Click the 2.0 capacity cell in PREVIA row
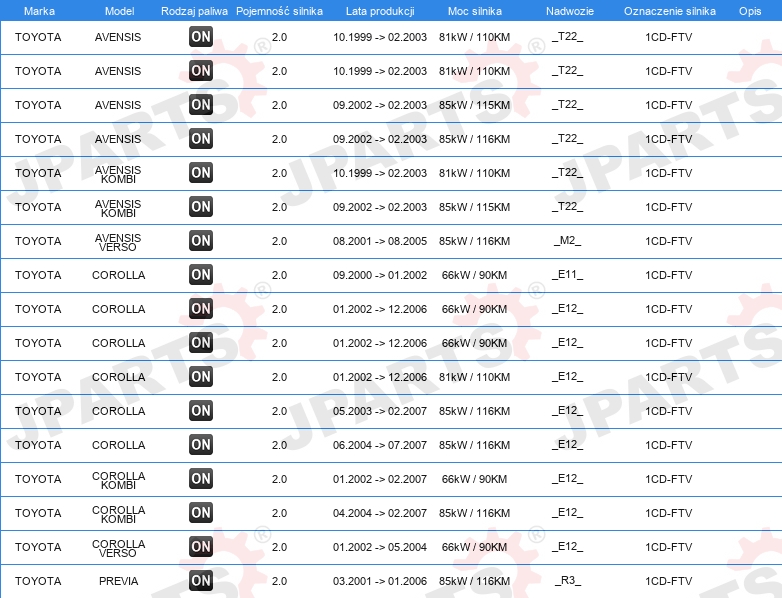 tap(279, 581)
